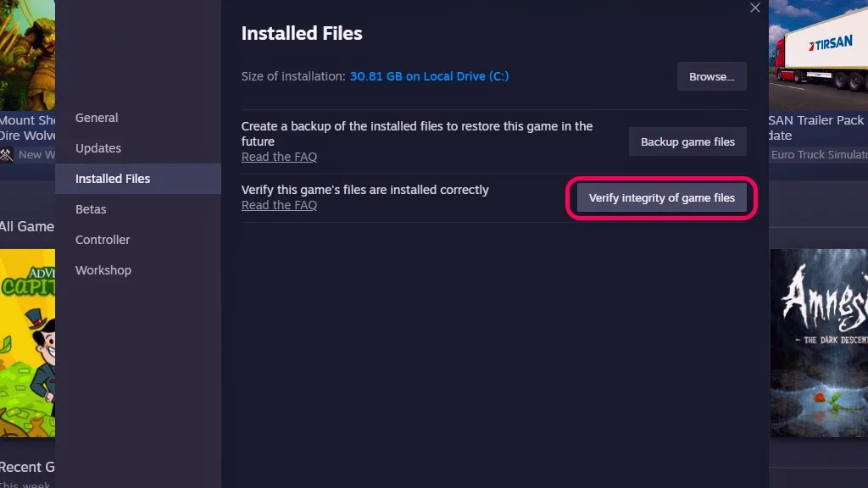Open the Mount & Blade news image
The height and width of the screenshot is (488, 868).
[28, 55]
